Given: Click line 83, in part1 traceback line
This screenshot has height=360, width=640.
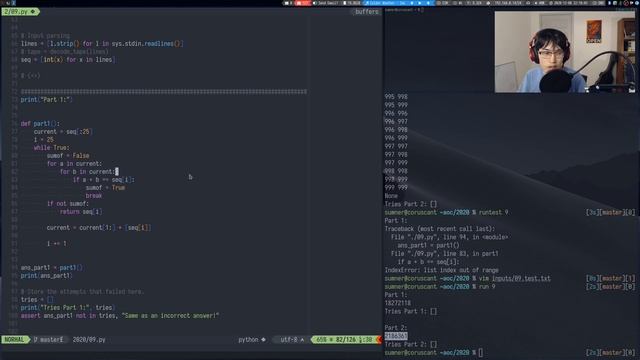Looking at the screenshot, I should click(x=444, y=254).
